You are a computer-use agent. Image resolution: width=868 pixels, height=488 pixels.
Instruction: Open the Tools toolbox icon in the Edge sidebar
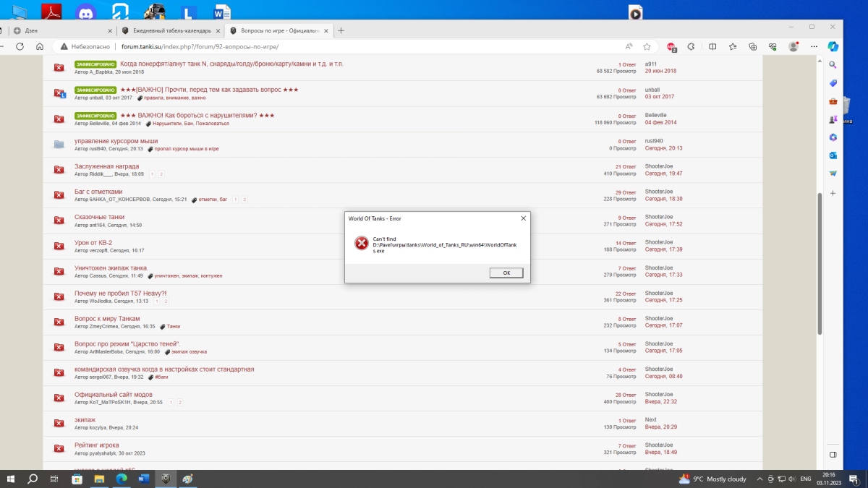tap(833, 101)
